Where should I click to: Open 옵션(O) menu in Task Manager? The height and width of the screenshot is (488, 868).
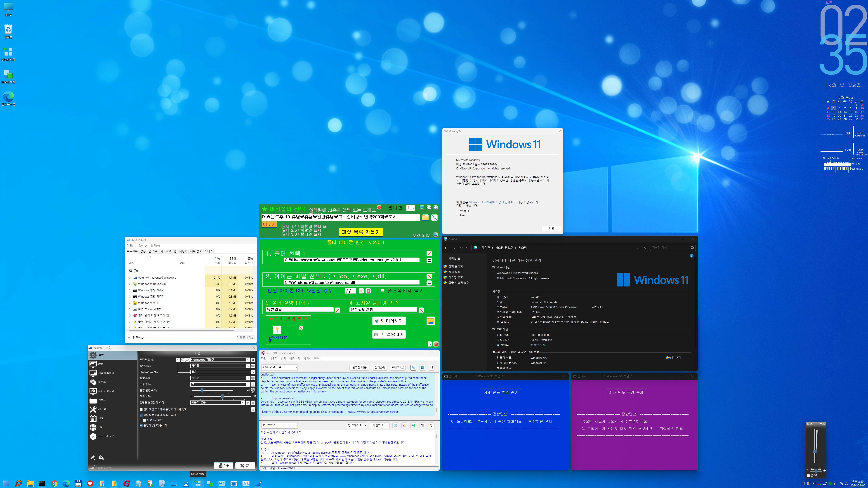click(x=143, y=246)
